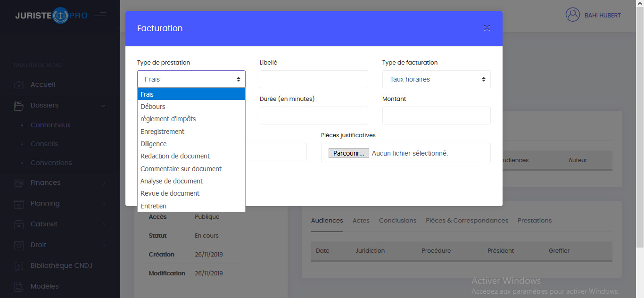644x298 pixels.
Task: Click the Libellé text field
Action: [x=314, y=79]
